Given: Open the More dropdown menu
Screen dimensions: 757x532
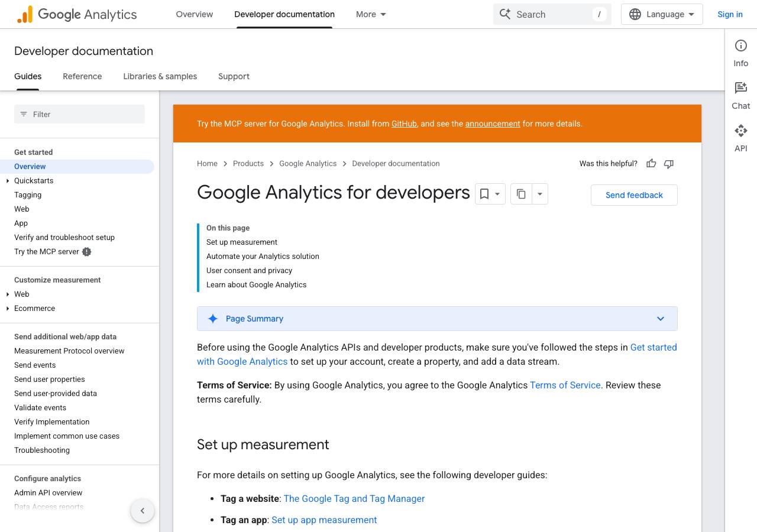Looking at the screenshot, I should (371, 14).
